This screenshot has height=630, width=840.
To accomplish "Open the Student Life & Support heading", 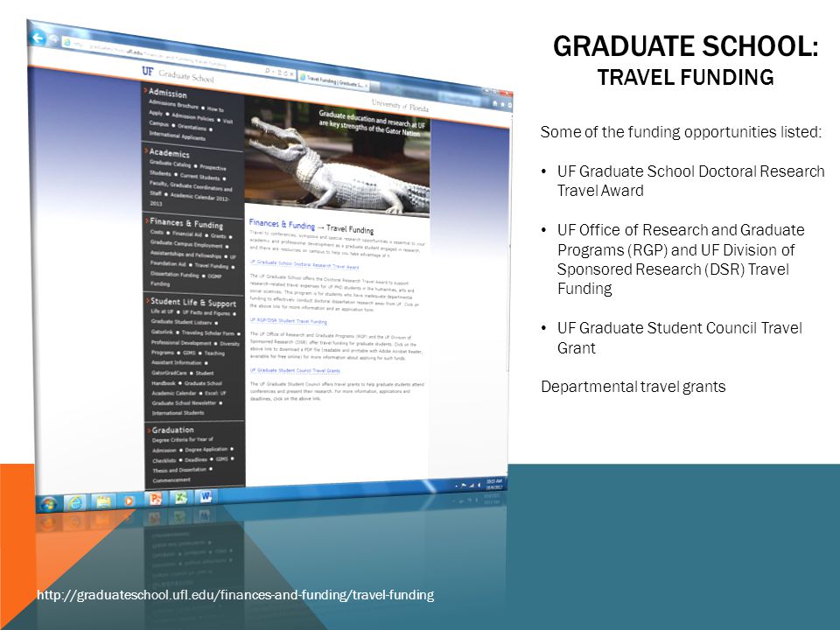I will [x=192, y=302].
